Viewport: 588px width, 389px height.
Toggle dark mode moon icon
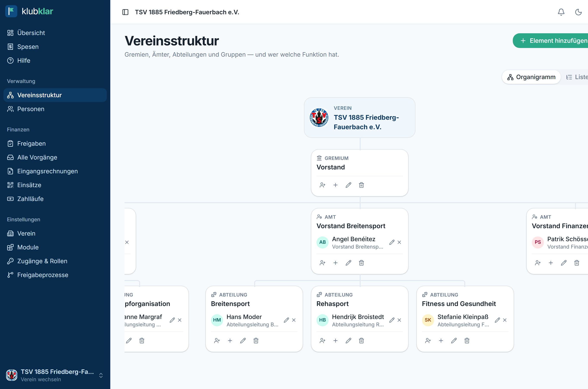[578, 12]
